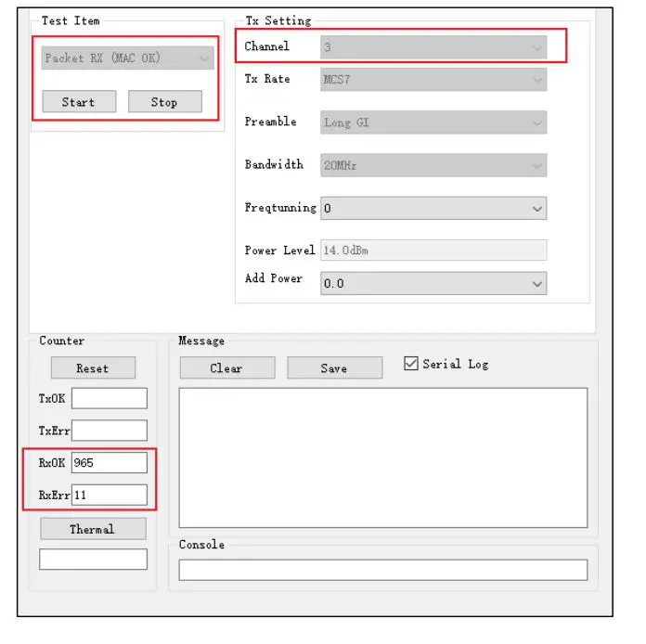Click the Console input field
The image size is (646, 644).
[x=383, y=570]
